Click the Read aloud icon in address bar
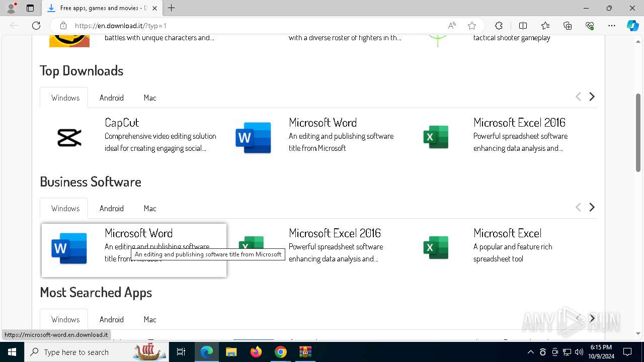 pos(452,26)
